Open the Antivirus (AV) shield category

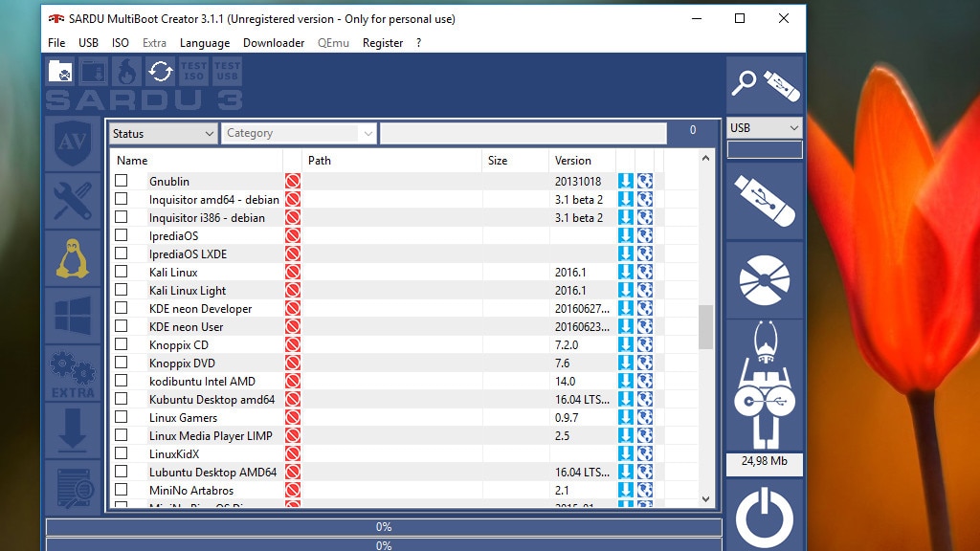point(73,143)
